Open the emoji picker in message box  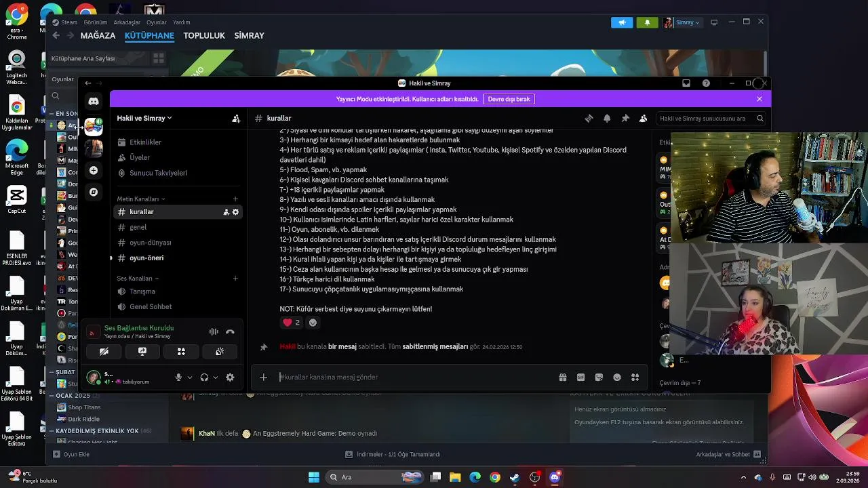[617, 378]
